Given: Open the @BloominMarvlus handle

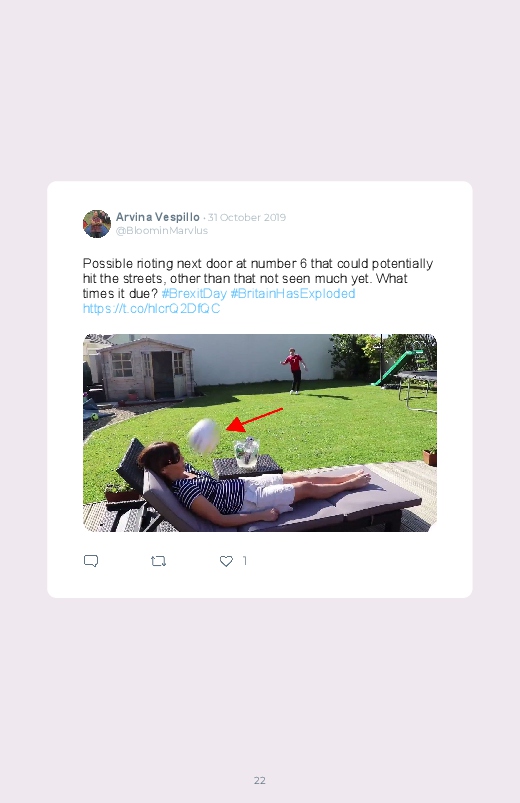Looking at the screenshot, I should pyautogui.click(x=162, y=230).
